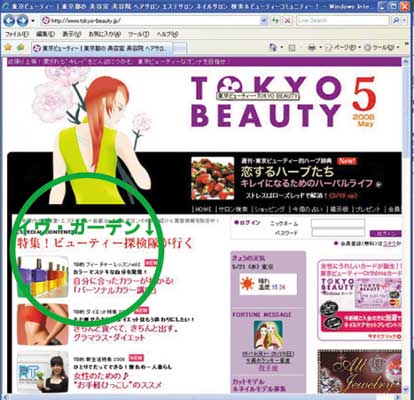
Task: Open the サロン検索 navigation link
Action: [233, 209]
